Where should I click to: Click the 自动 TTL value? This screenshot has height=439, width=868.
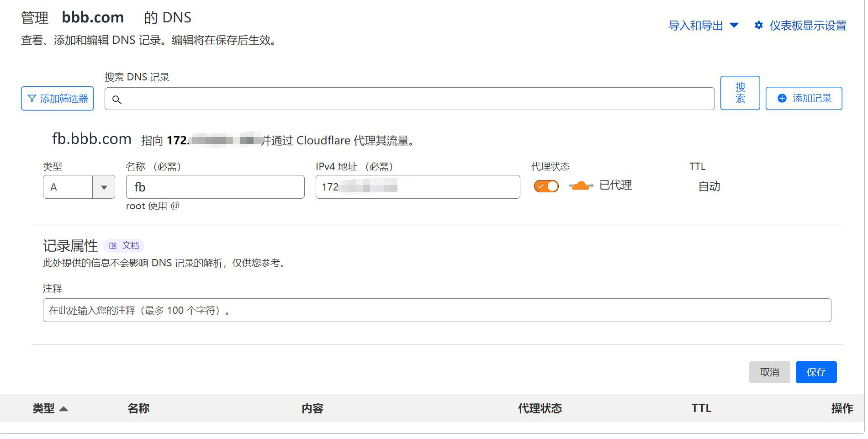pyautogui.click(x=709, y=186)
